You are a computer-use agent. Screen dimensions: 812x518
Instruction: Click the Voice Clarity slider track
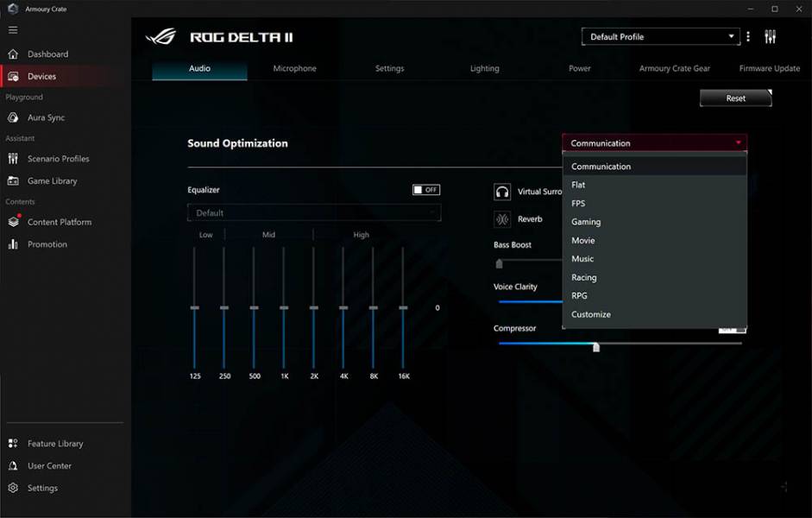(531, 301)
